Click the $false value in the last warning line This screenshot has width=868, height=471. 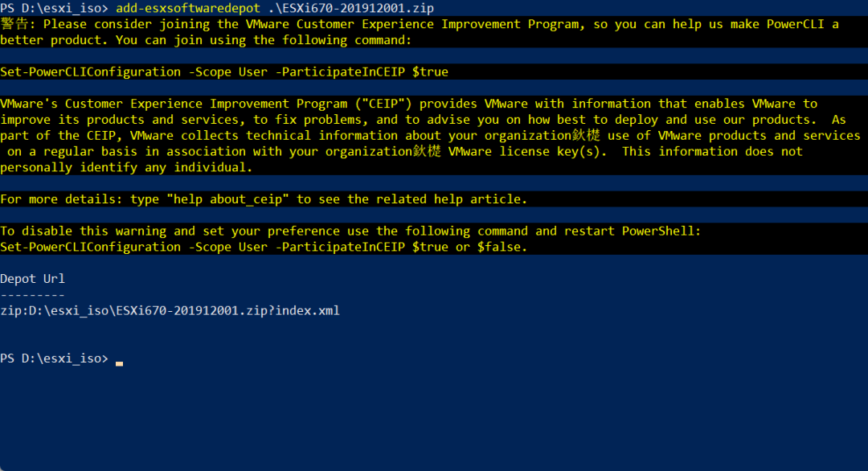point(502,247)
